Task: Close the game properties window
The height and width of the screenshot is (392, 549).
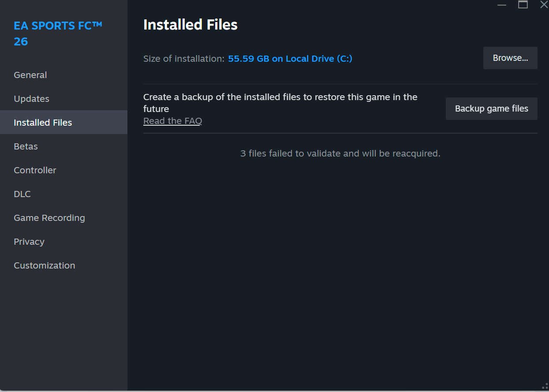Action: 543,5
